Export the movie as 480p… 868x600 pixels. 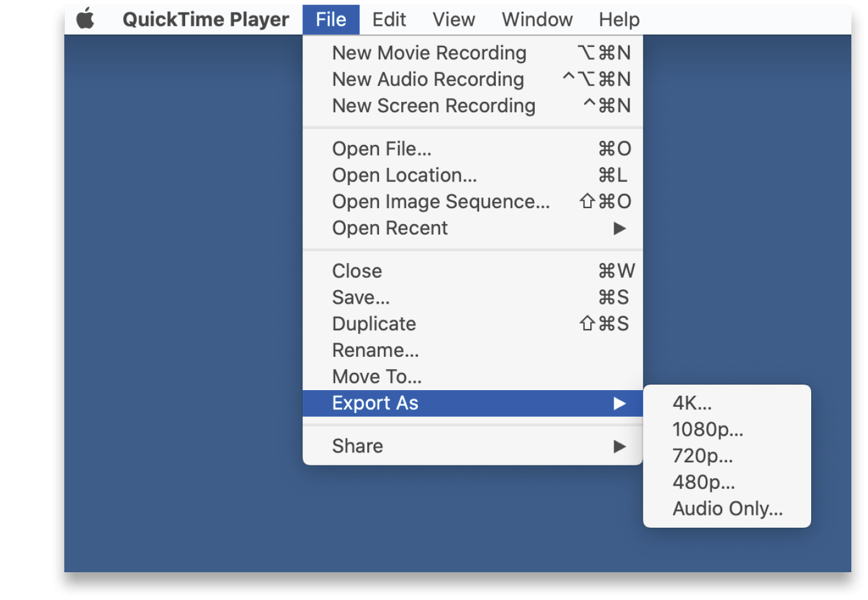coord(727,483)
